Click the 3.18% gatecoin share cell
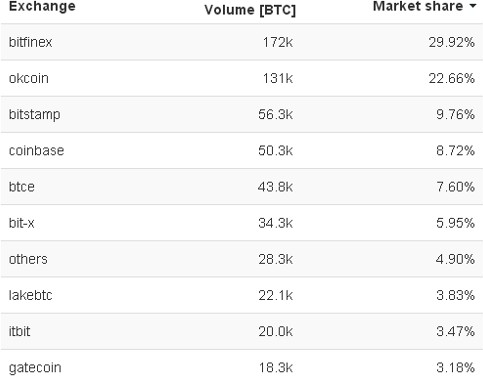Image resolution: width=483 pixels, height=377 pixels. (455, 368)
